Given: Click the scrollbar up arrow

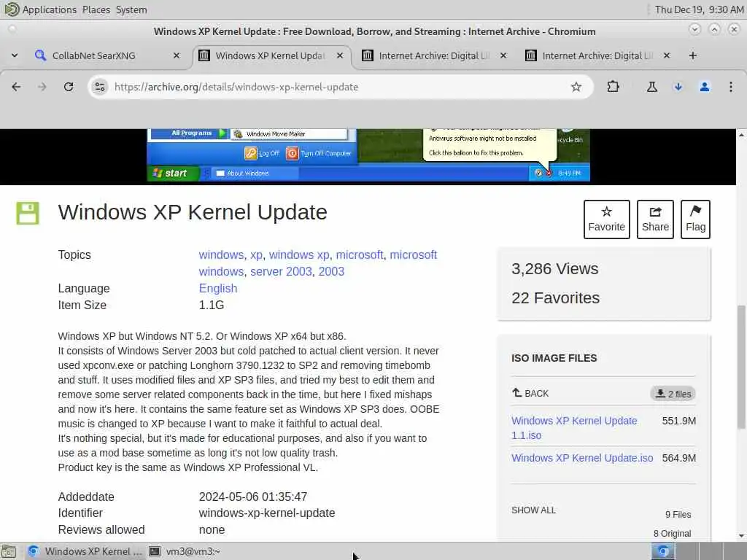Looking at the screenshot, I should (x=741, y=135).
